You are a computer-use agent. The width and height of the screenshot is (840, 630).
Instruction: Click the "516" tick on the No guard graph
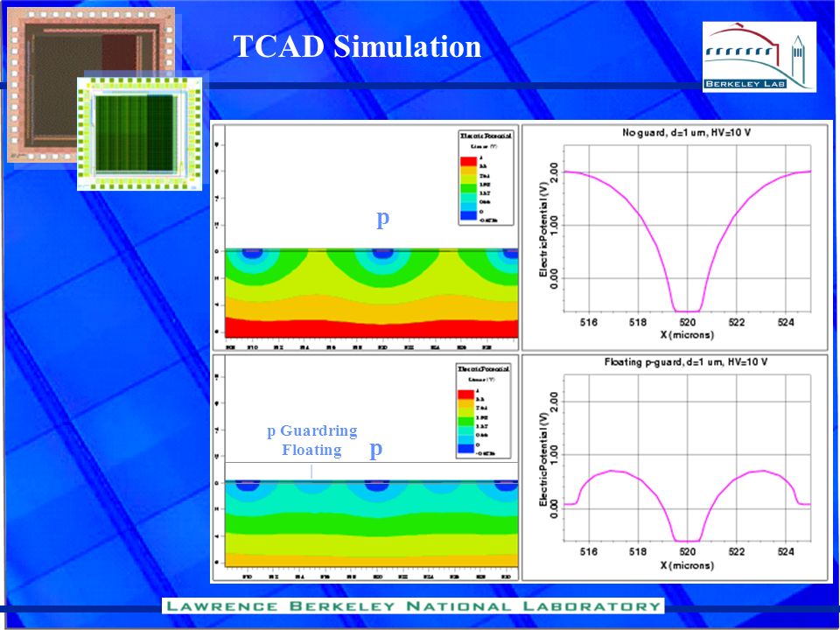[x=589, y=322]
